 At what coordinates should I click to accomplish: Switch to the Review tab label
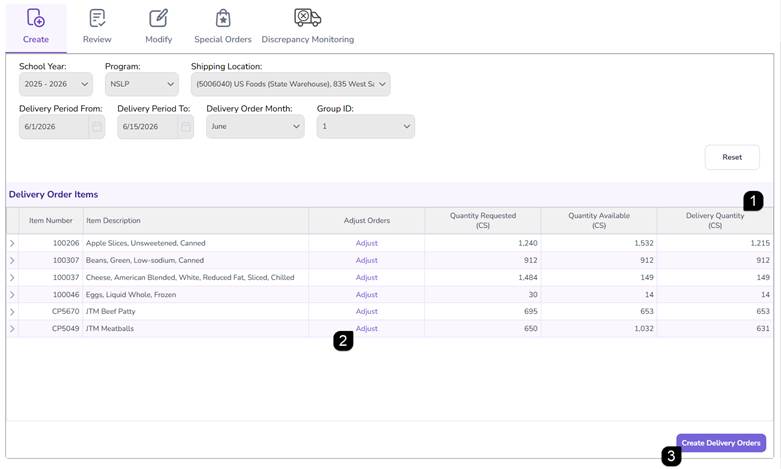tap(97, 39)
